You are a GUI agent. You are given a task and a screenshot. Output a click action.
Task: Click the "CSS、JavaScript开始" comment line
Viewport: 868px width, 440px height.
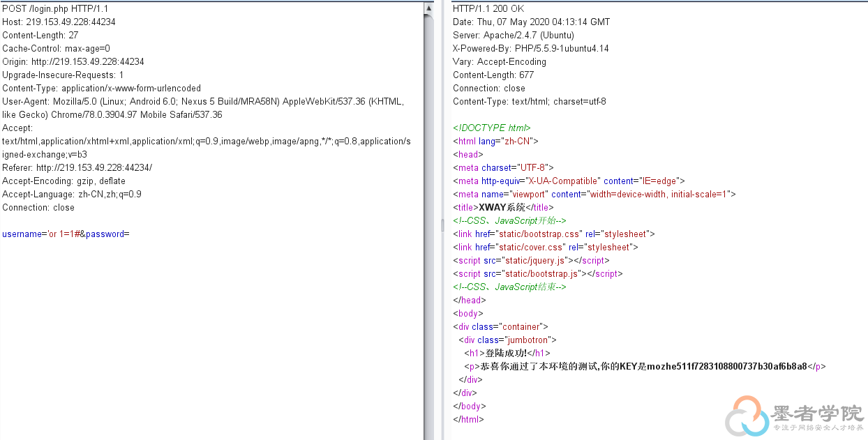(x=509, y=220)
